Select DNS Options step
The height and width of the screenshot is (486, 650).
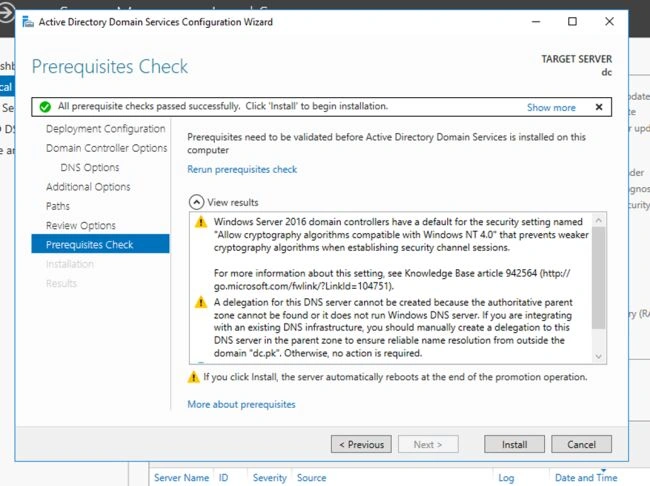click(x=90, y=168)
